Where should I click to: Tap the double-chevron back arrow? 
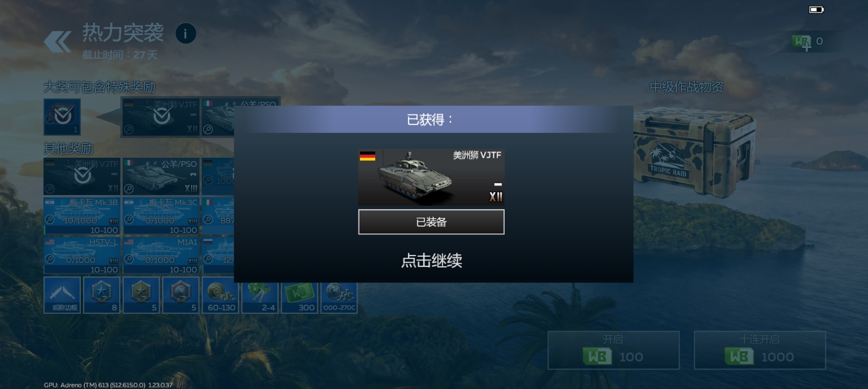point(58,42)
